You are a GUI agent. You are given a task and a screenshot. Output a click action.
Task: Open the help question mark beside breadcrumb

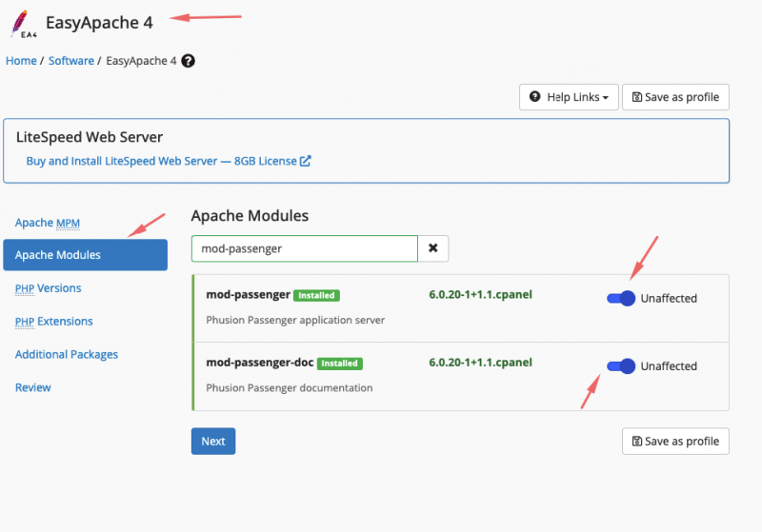coord(188,61)
